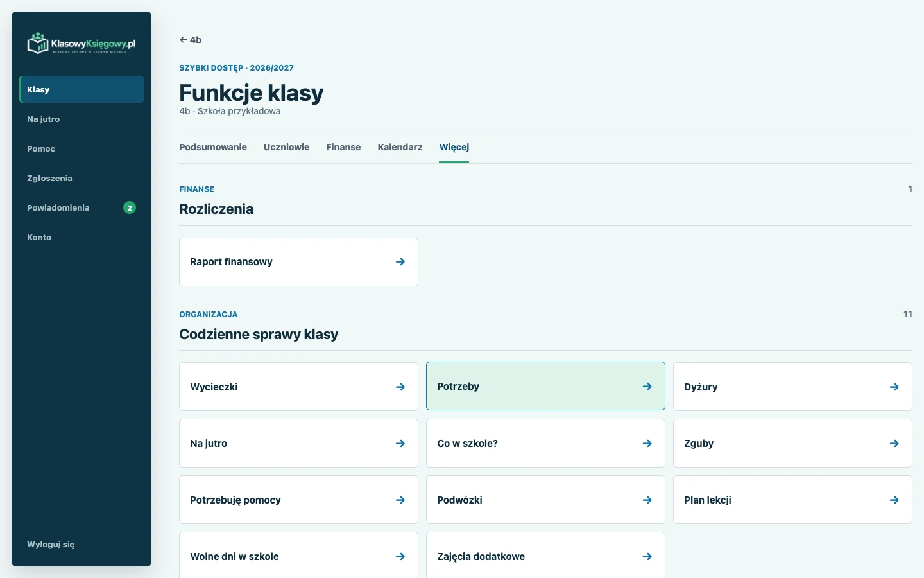
Task: Open the Wycieczki card
Action: [298, 387]
